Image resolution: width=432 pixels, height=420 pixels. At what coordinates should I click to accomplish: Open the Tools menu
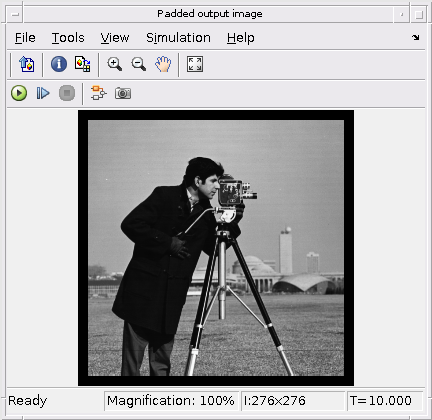tap(68, 38)
